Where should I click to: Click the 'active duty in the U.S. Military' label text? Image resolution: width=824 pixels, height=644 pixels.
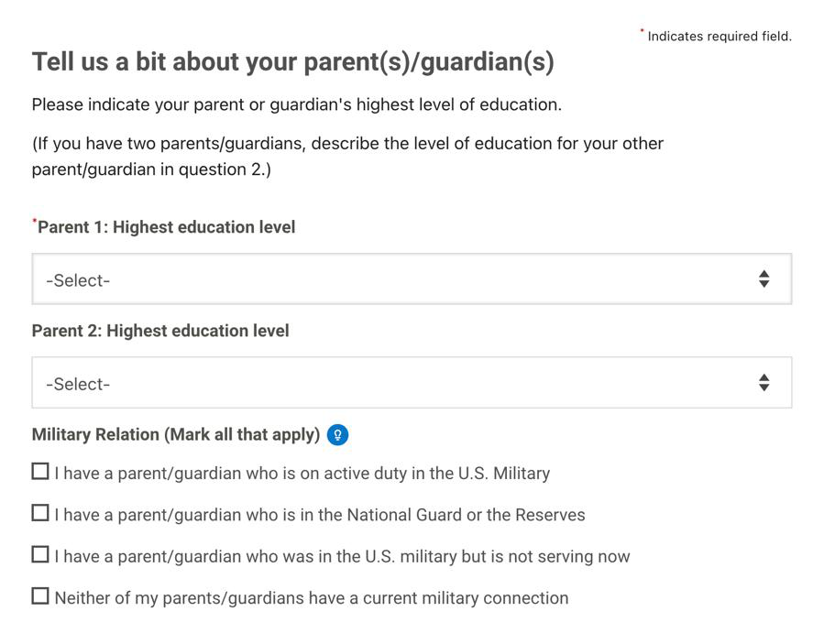(x=302, y=474)
